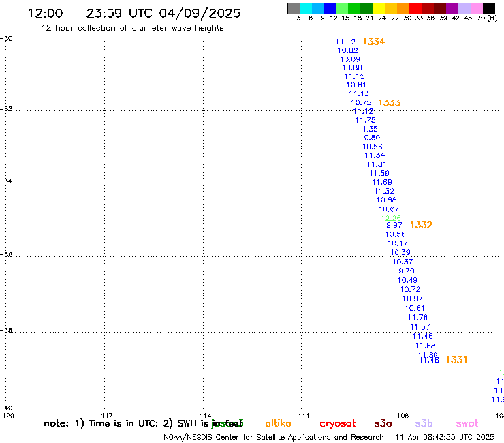Image resolution: width=504 pixels, height=443 pixels.
Task: Select the orange swatch in the color scale
Action: (403, 8)
